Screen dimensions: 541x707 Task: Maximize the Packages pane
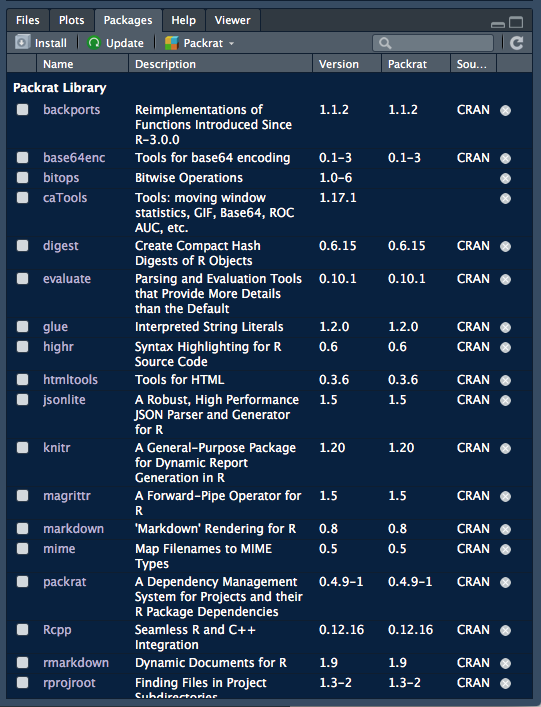tap(516, 22)
